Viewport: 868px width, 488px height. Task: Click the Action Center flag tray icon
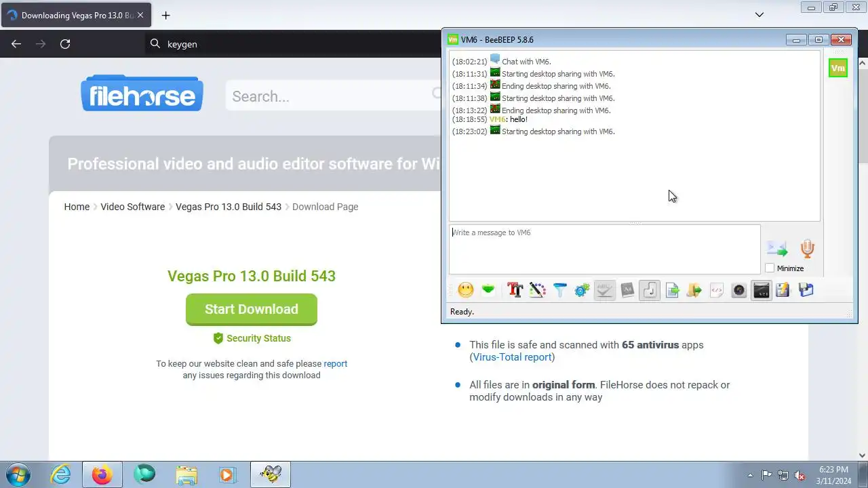pyautogui.click(x=766, y=475)
